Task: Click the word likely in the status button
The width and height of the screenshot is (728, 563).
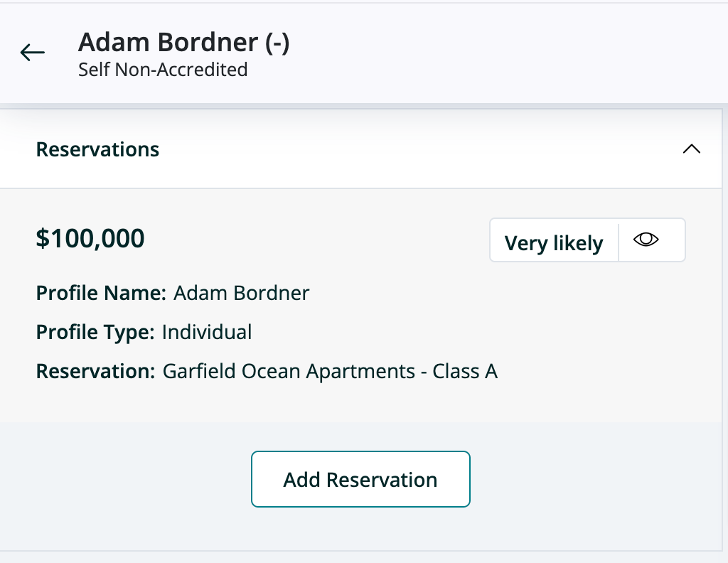Action: [x=577, y=243]
